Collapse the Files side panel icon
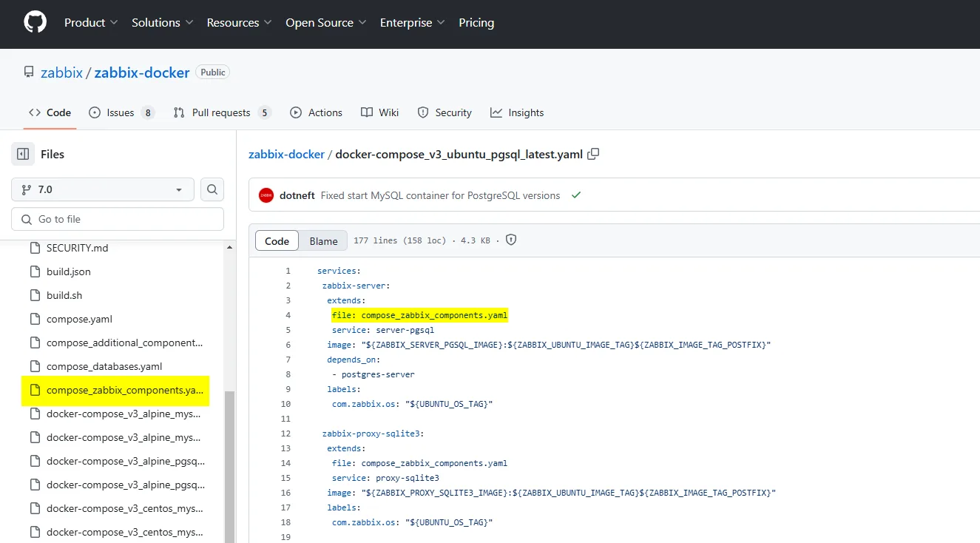980x543 pixels. tap(23, 154)
